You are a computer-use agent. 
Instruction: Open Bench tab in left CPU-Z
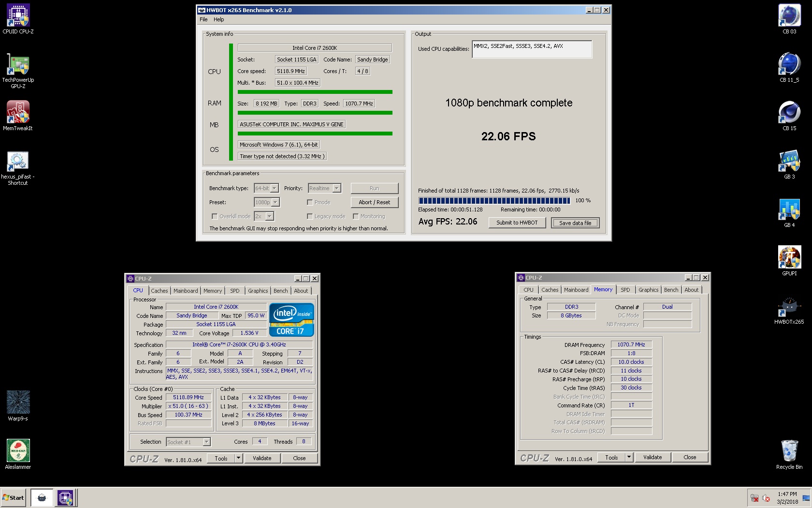click(280, 291)
